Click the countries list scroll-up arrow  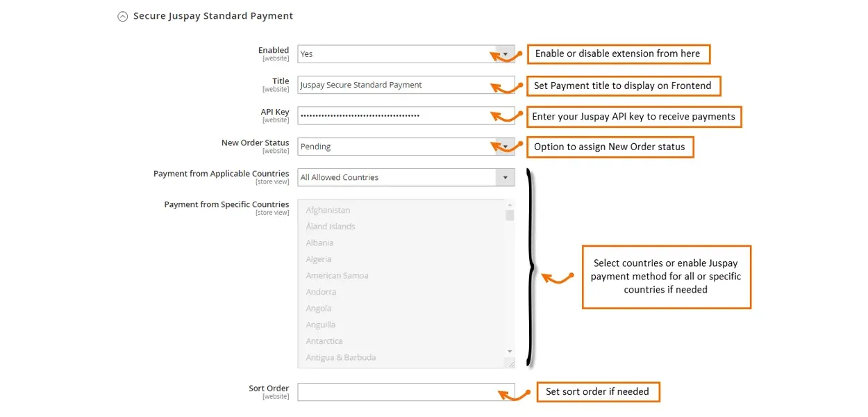point(510,205)
